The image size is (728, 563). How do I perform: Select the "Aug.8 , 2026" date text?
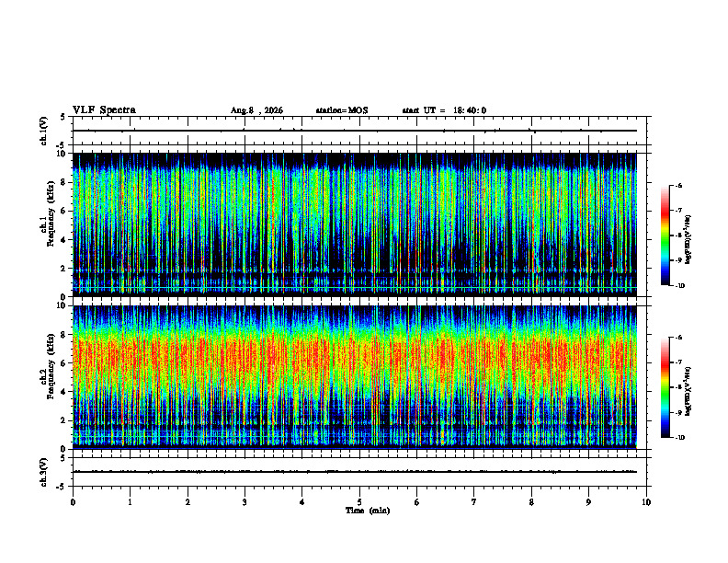256,110
